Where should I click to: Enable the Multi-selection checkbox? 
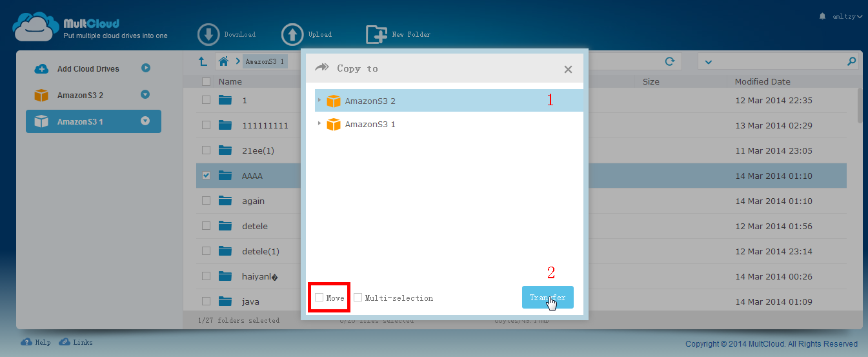[x=358, y=298]
